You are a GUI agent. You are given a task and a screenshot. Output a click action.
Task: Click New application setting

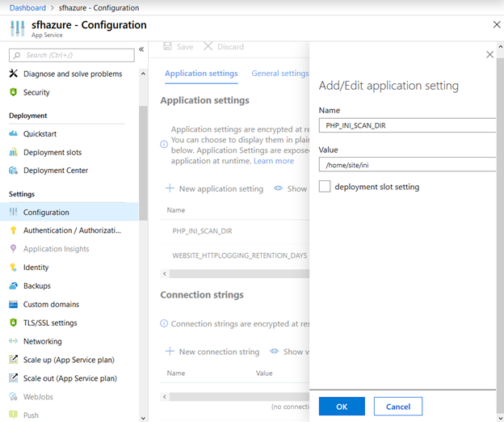click(214, 188)
